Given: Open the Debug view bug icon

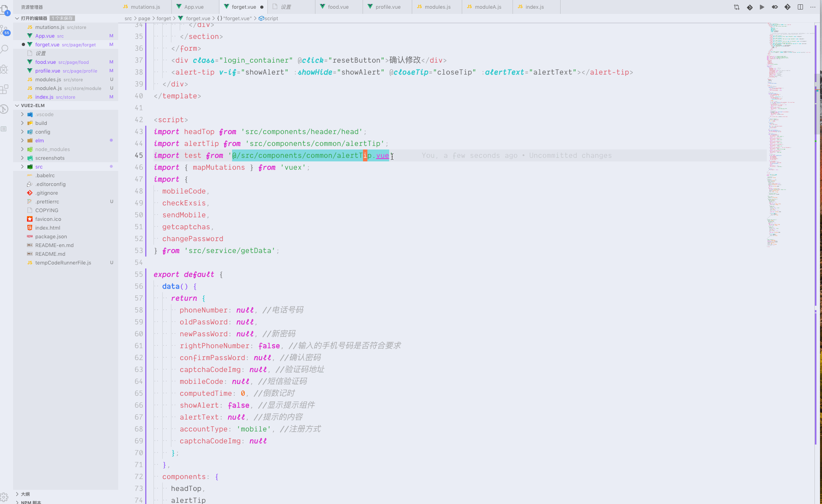Looking at the screenshot, I should point(4,69).
